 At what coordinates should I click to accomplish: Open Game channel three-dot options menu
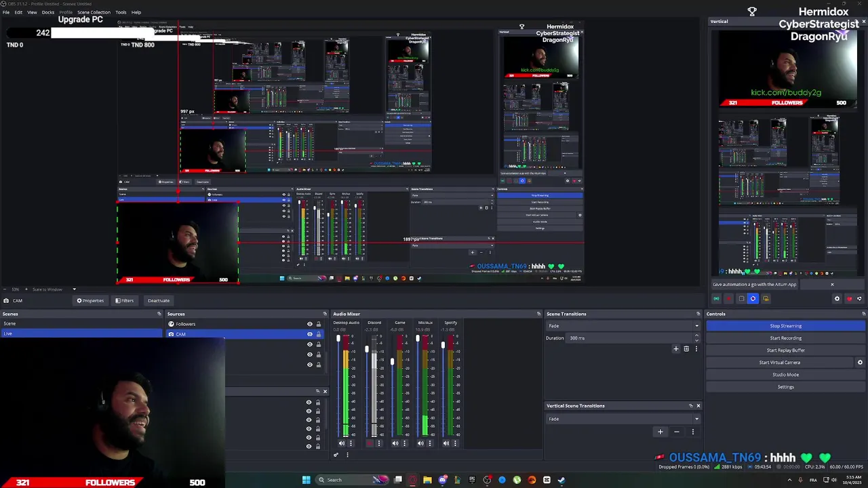click(404, 443)
